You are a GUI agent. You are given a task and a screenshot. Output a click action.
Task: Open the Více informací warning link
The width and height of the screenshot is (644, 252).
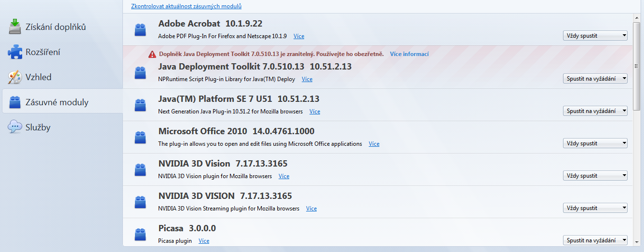[409, 54]
